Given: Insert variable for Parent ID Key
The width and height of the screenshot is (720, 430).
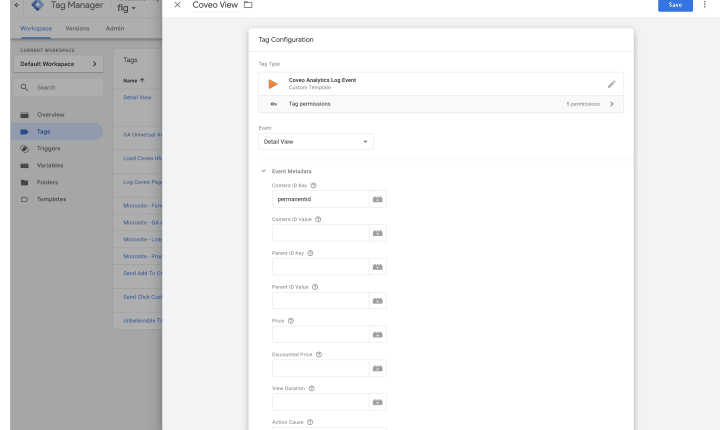Looking at the screenshot, I should click(377, 266).
